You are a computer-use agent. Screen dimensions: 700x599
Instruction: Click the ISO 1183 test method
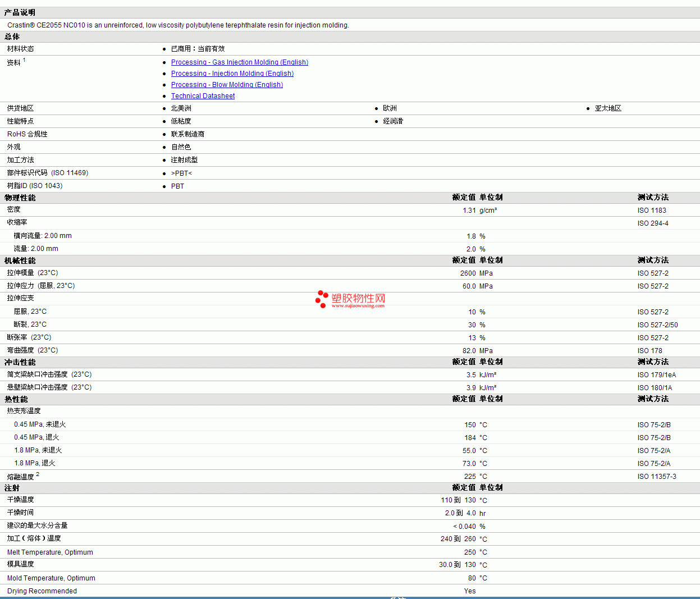click(x=652, y=211)
